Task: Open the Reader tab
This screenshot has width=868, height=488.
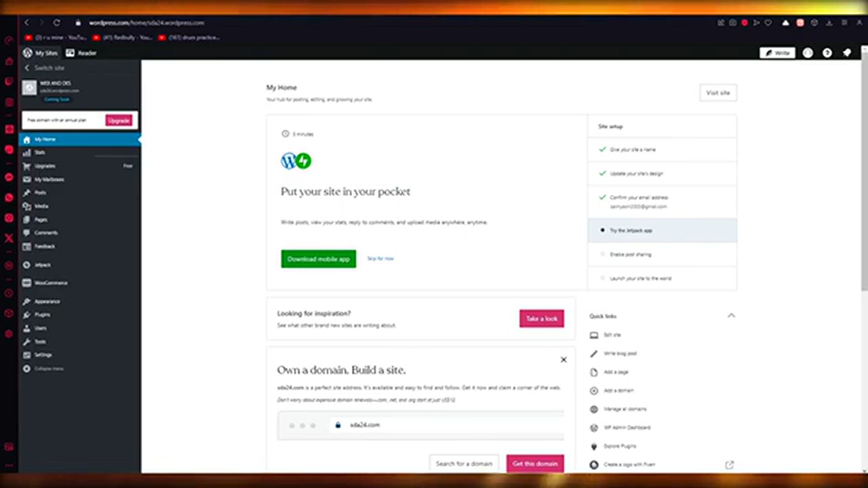Action: (x=81, y=53)
